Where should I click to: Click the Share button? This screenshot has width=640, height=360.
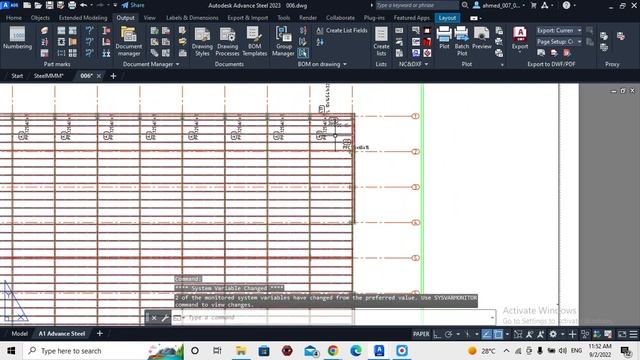133,5
